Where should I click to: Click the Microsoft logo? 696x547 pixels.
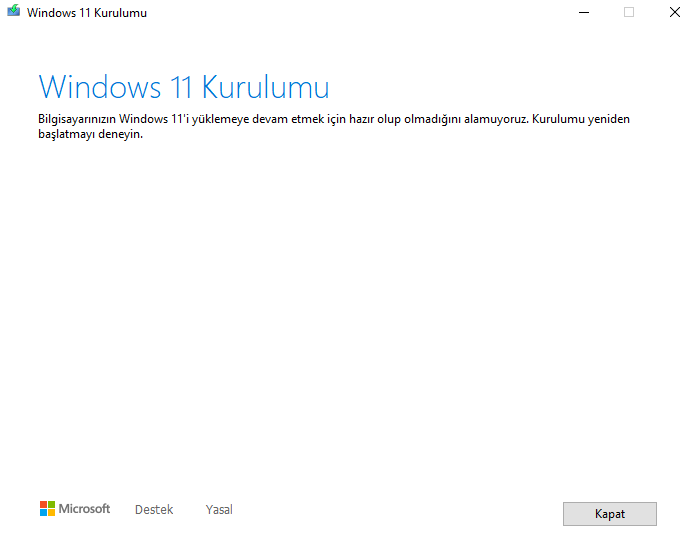click(75, 508)
